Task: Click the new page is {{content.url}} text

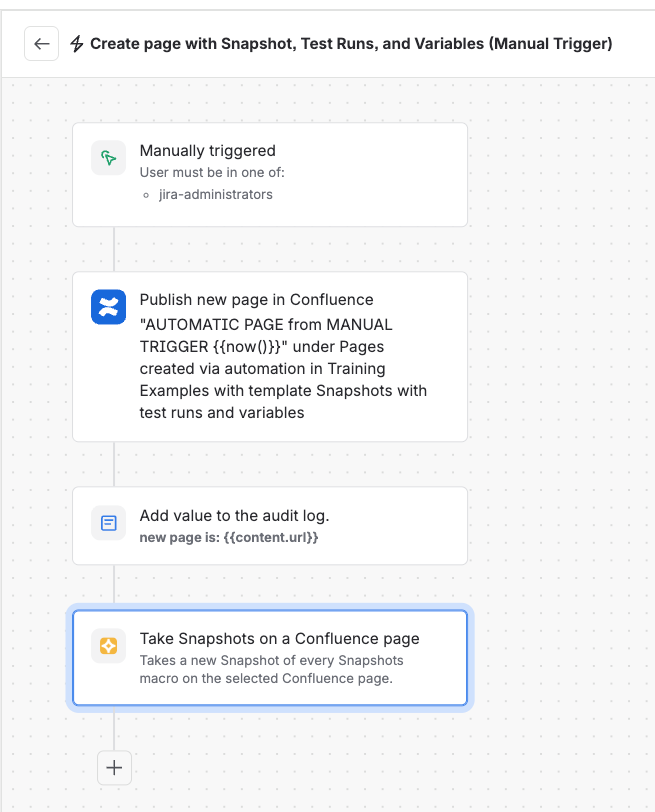Action: 229,538
